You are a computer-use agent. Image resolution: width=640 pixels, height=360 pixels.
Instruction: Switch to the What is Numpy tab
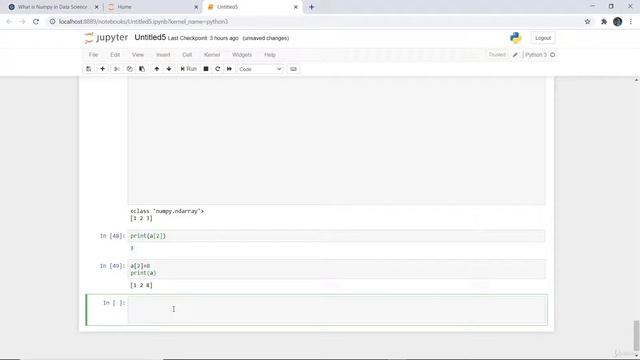[53, 7]
